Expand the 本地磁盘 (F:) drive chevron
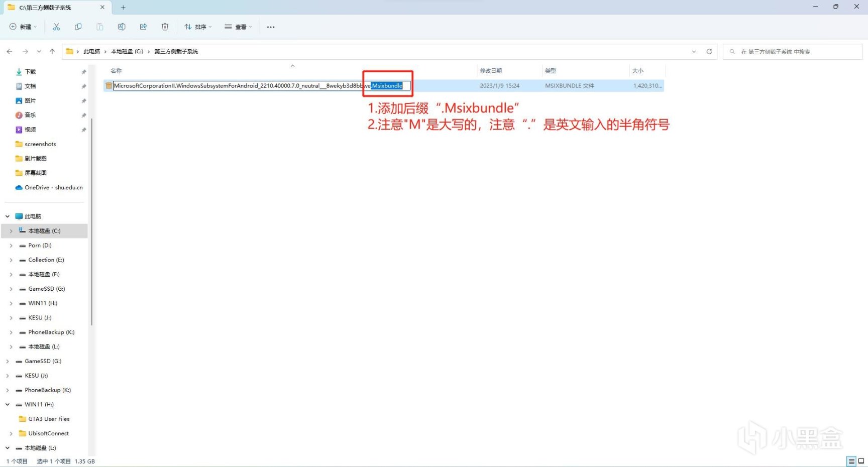Screen dimensions: 868x467 (x=11, y=275)
